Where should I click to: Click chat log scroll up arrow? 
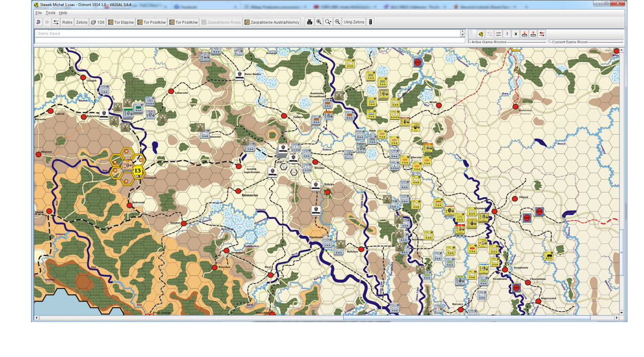[463, 31]
